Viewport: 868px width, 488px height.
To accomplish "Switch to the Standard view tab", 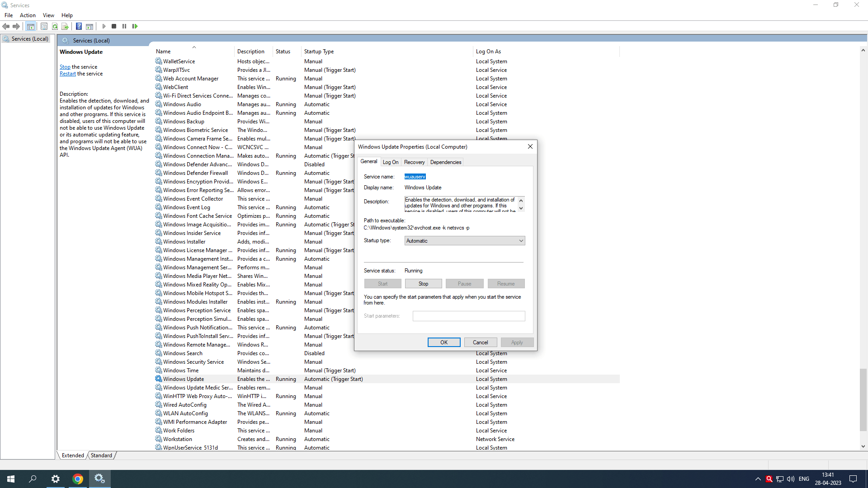I will (x=101, y=455).
